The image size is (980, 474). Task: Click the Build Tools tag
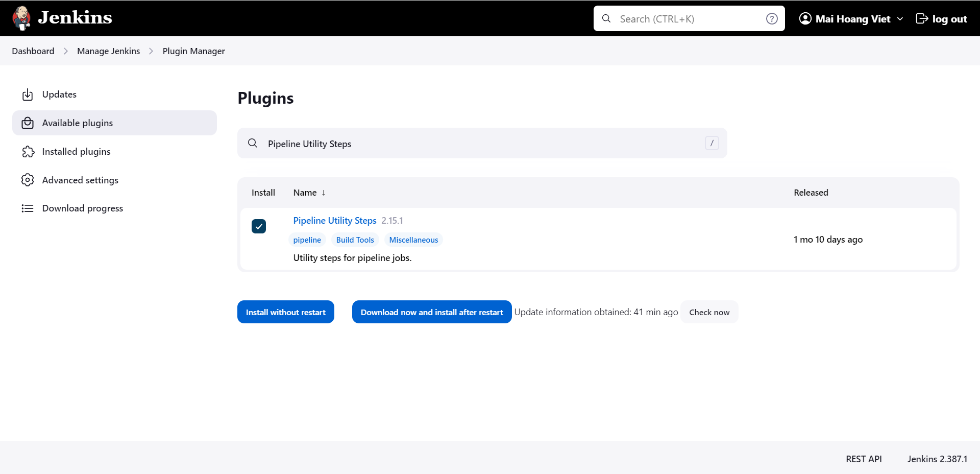(355, 240)
